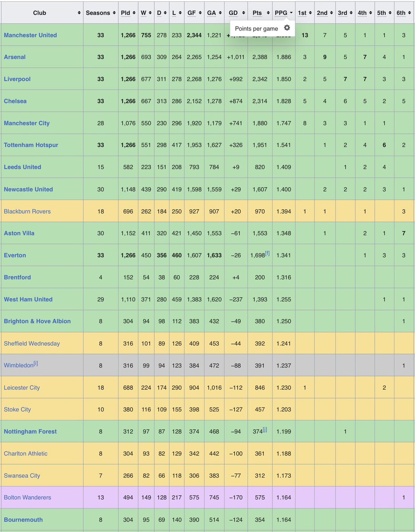Open Brentford club link

point(17,278)
